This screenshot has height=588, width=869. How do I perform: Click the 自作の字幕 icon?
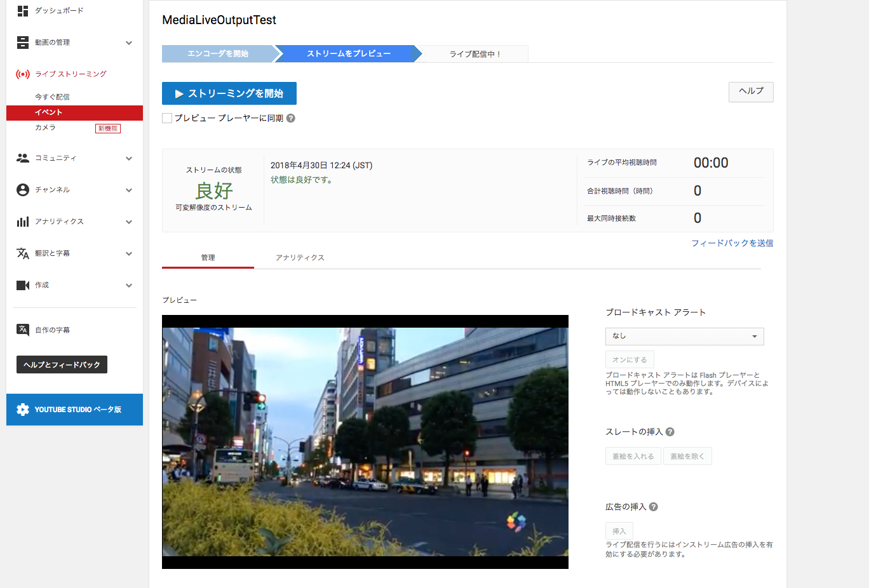[23, 330]
